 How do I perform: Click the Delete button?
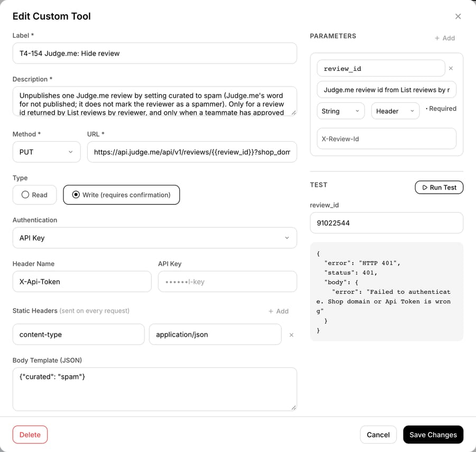(30, 435)
